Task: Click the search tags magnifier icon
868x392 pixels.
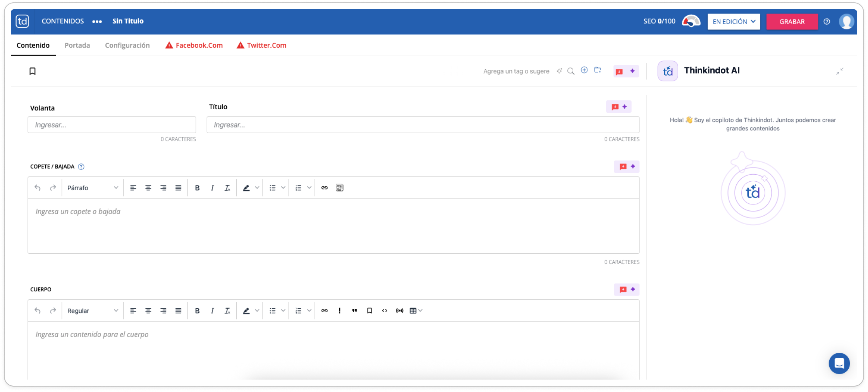Action: point(571,71)
